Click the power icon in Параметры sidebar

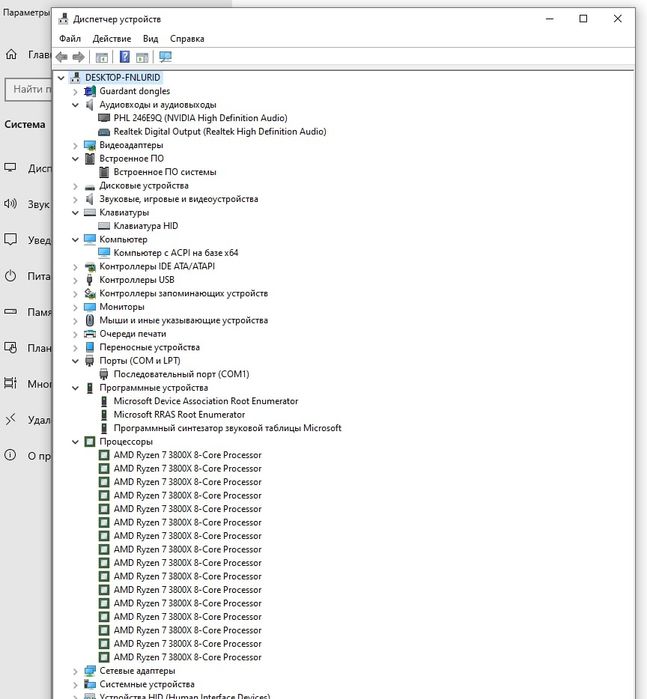coord(10,276)
